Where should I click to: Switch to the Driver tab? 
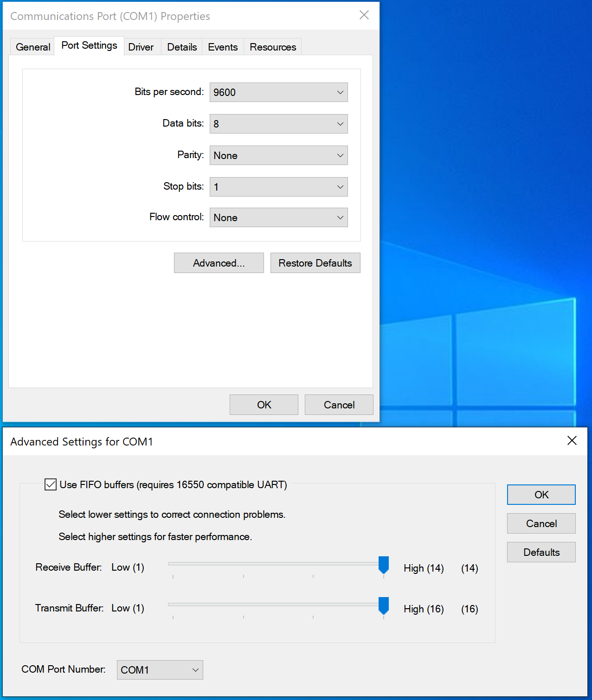[x=142, y=46]
